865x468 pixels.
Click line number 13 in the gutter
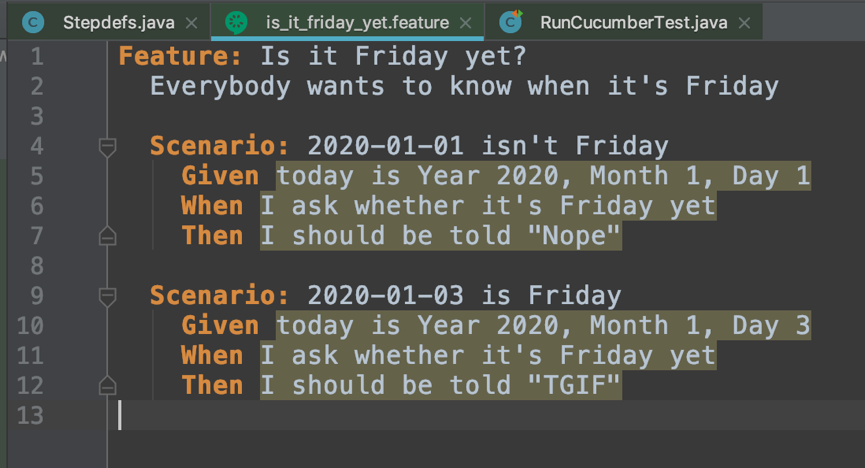coord(30,416)
